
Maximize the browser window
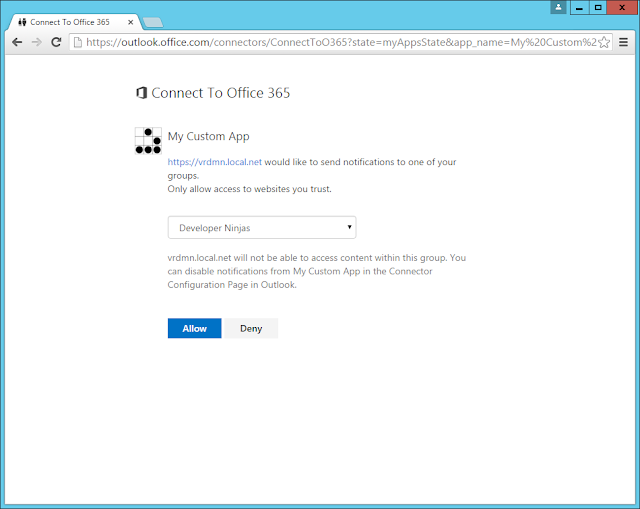pyautogui.click(x=598, y=7)
